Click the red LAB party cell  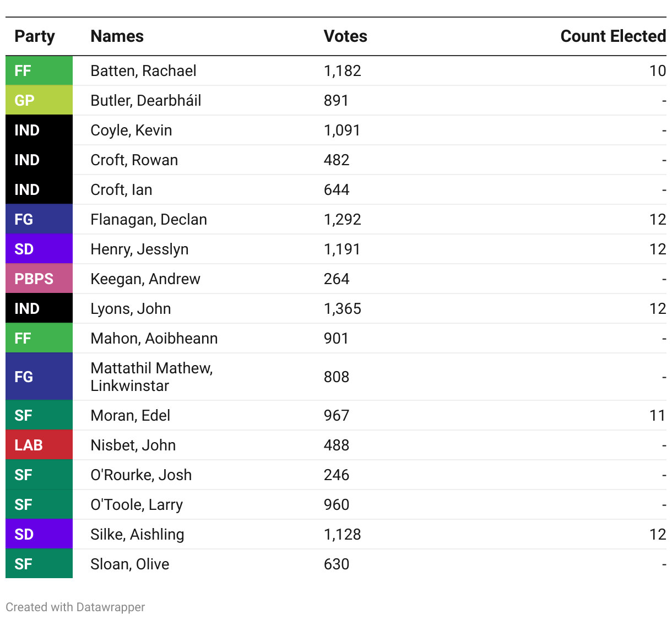(x=39, y=445)
